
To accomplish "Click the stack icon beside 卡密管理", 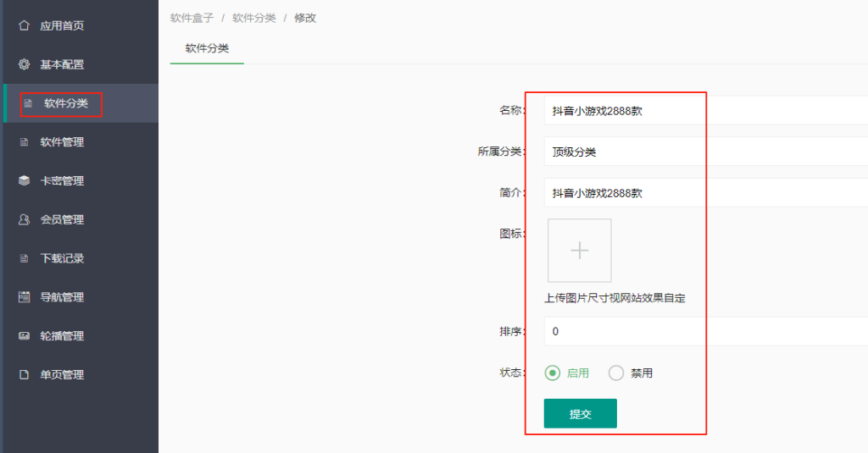I will pyautogui.click(x=24, y=181).
